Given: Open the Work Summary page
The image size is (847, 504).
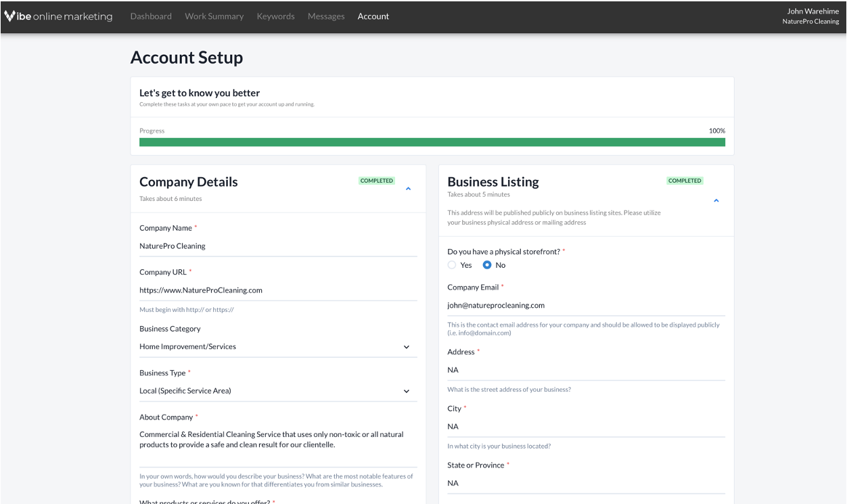Looking at the screenshot, I should tap(214, 16).
